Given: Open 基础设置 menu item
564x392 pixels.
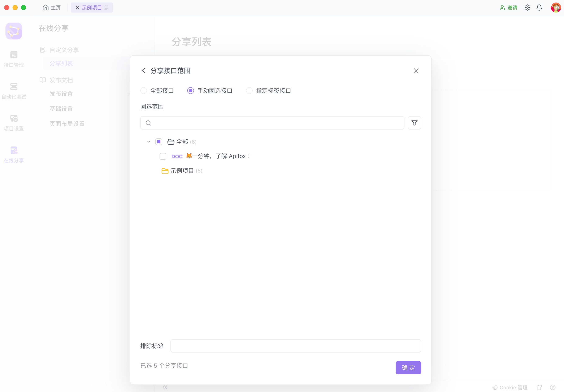Looking at the screenshot, I should (x=61, y=109).
